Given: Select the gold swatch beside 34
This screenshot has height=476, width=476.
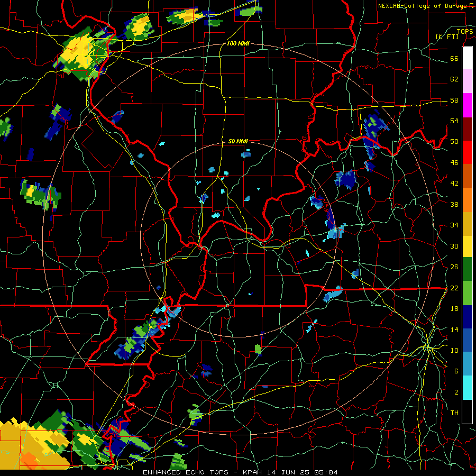Looking at the screenshot, I should [x=467, y=224].
